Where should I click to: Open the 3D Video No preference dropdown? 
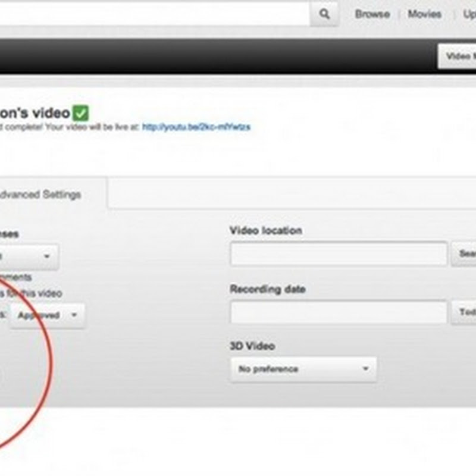(x=303, y=369)
